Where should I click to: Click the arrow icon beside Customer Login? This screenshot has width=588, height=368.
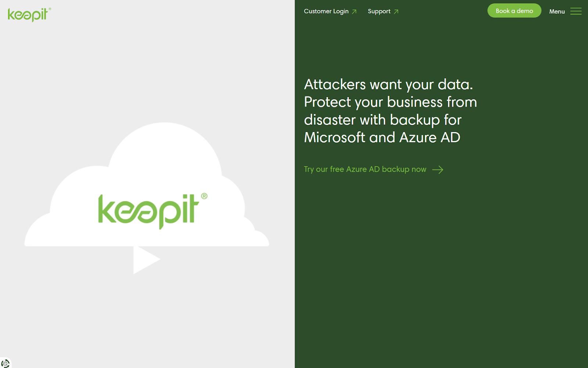point(354,12)
